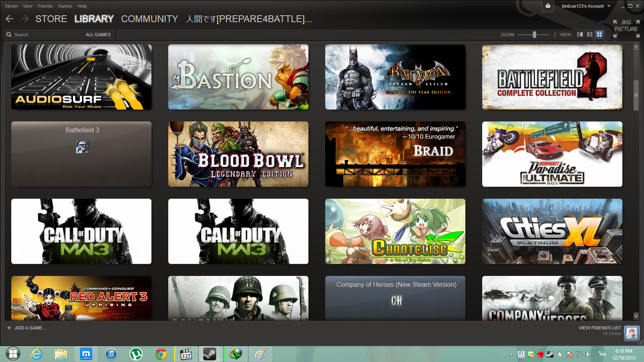
Task: Select the Bastion game tile
Action: 238,77
